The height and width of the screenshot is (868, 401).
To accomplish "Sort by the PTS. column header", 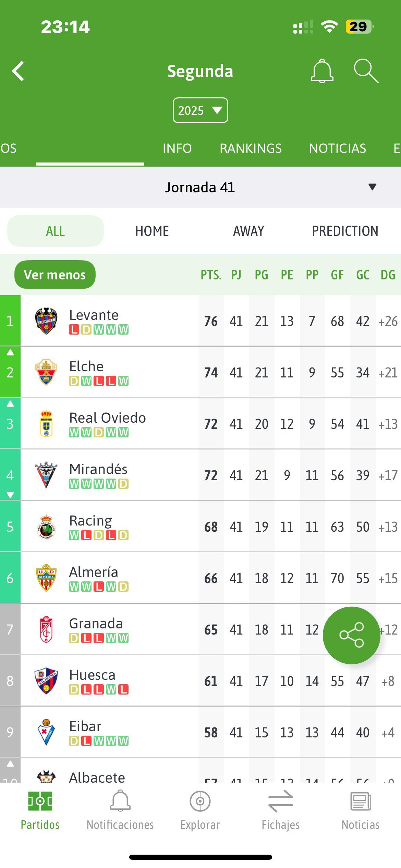I will (211, 275).
